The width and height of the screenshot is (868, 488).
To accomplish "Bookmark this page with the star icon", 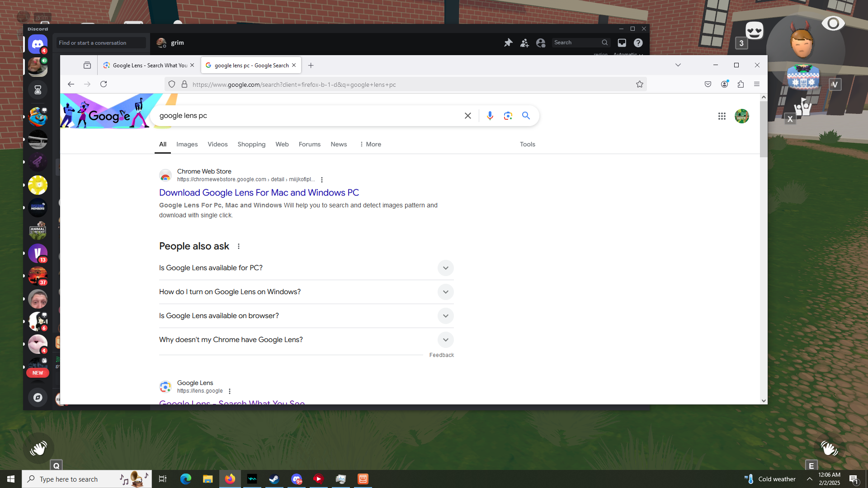I will tap(639, 84).
